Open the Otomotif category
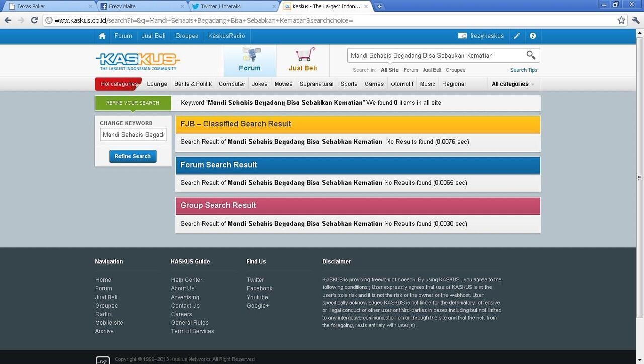 [x=402, y=84]
